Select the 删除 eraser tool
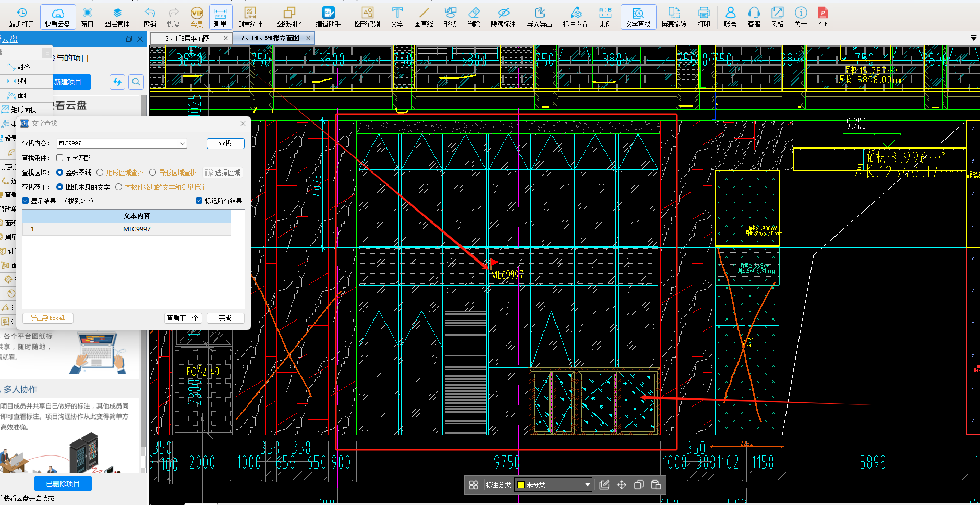Viewport: 980px width, 505px height. [474, 17]
